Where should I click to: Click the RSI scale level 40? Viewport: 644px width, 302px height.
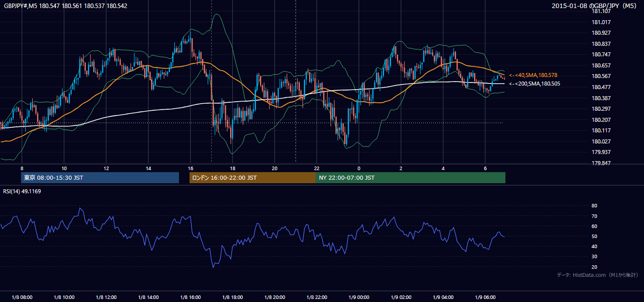point(594,247)
